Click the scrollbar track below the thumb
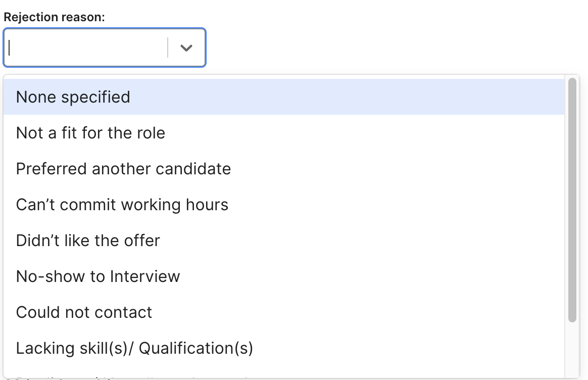588x380 pixels. click(572, 349)
